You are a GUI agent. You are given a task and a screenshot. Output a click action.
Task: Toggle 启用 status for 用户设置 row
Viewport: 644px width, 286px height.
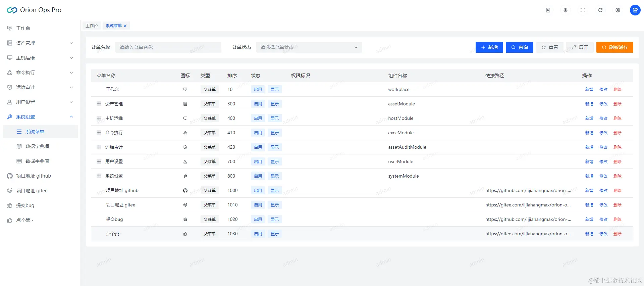click(258, 161)
